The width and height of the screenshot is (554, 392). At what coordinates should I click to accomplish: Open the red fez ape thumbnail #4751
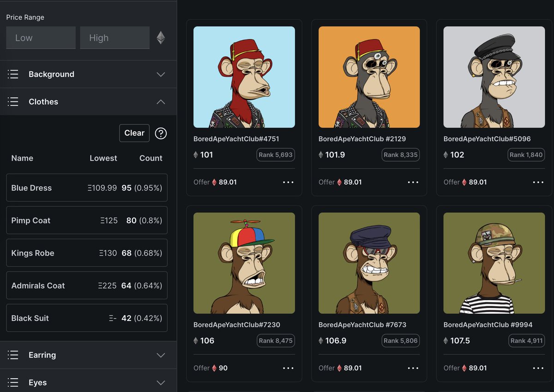click(x=244, y=77)
